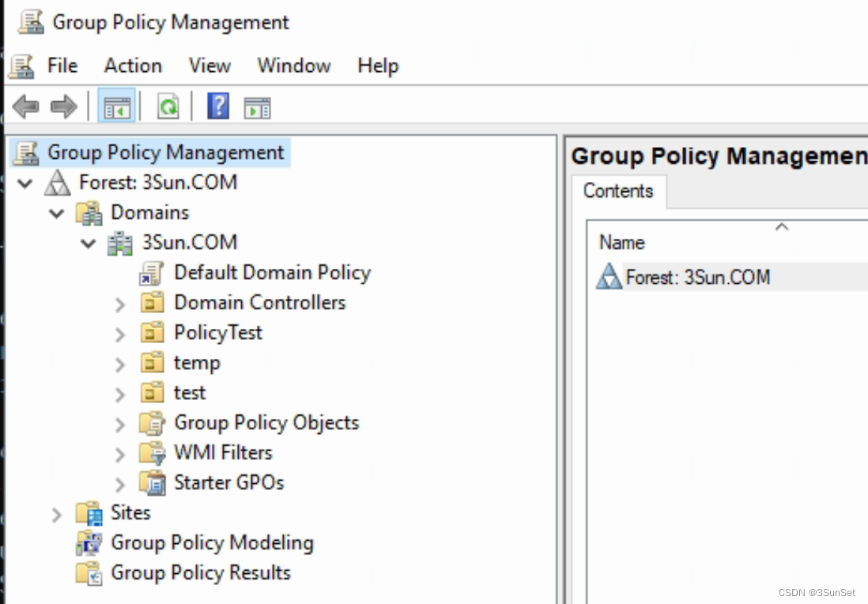
Task: Click the Name column header to sort
Action: tap(621, 243)
